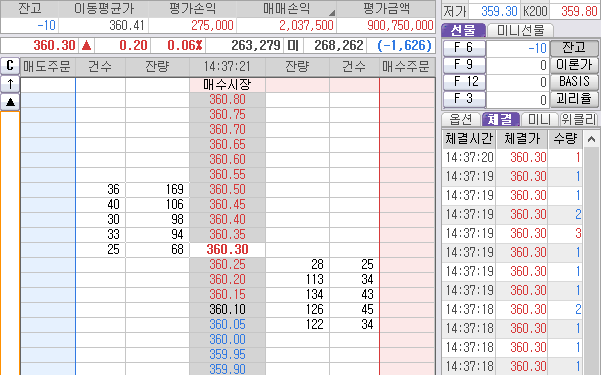
Task: Open the 미니 tab
Action: [x=539, y=119]
